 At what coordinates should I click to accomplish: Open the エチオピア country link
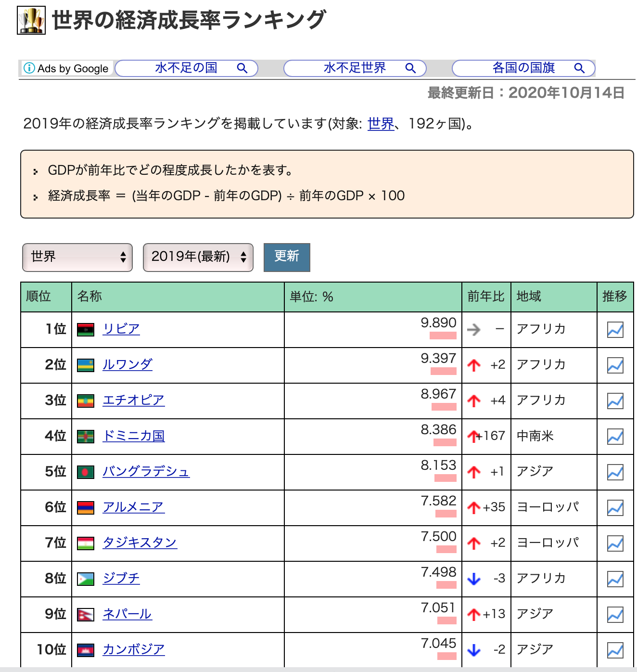pyautogui.click(x=133, y=401)
